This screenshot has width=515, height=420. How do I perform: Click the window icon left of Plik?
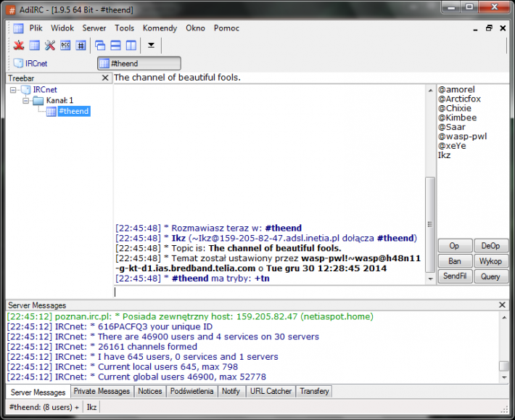click(18, 28)
